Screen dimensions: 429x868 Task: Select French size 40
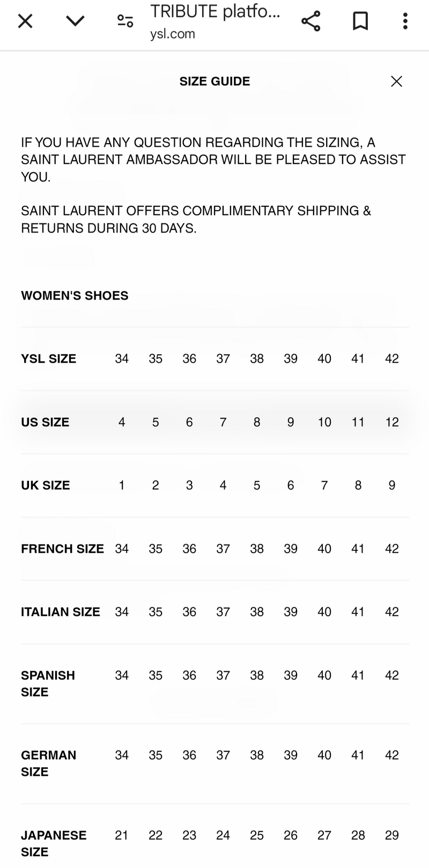(x=324, y=549)
